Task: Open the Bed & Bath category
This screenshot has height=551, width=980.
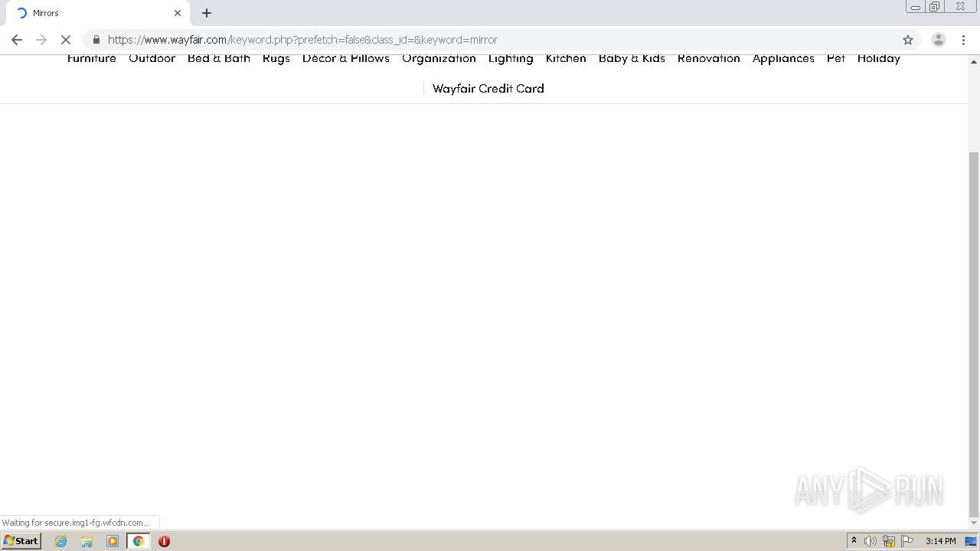Action: [x=219, y=58]
